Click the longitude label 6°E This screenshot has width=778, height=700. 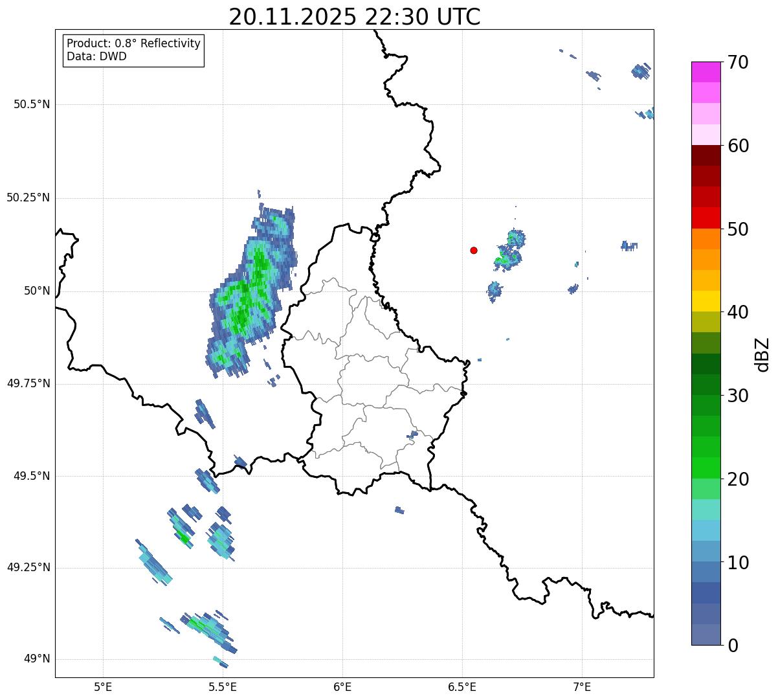click(343, 687)
